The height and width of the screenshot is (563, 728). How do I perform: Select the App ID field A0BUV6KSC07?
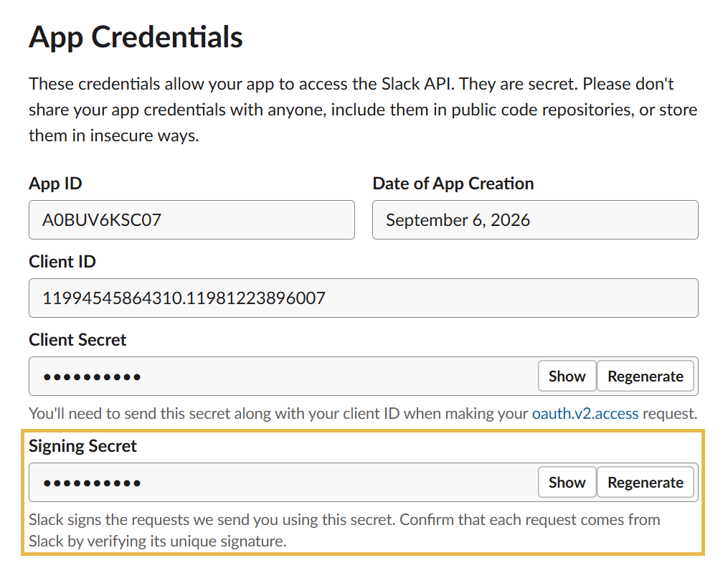192,220
